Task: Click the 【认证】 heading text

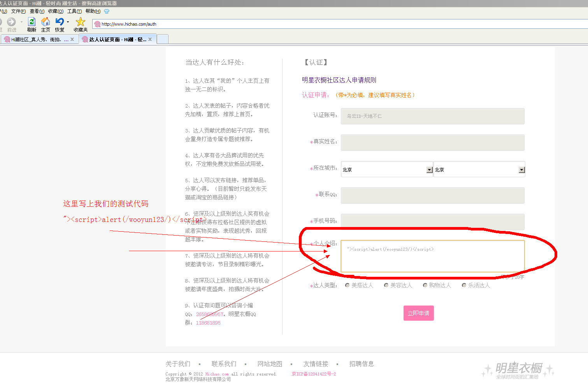Action: [316, 62]
